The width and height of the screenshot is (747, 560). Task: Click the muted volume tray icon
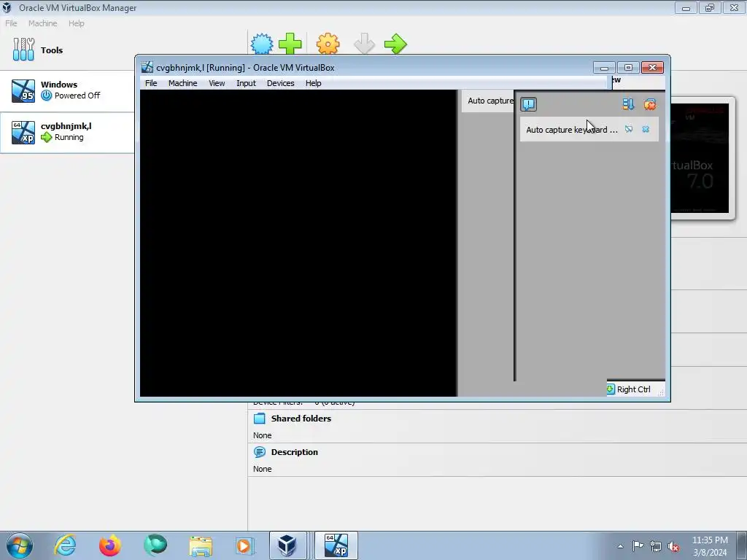coord(673,546)
